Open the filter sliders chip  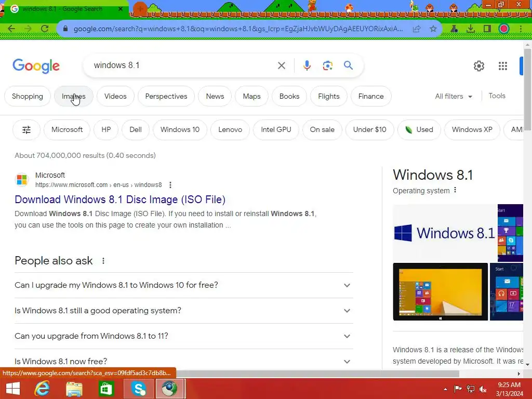[x=26, y=129]
